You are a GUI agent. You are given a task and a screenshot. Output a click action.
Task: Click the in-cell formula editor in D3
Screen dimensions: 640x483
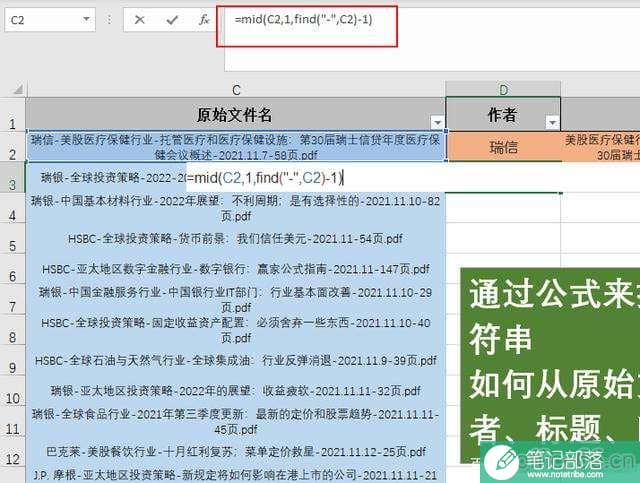pyautogui.click(x=265, y=178)
